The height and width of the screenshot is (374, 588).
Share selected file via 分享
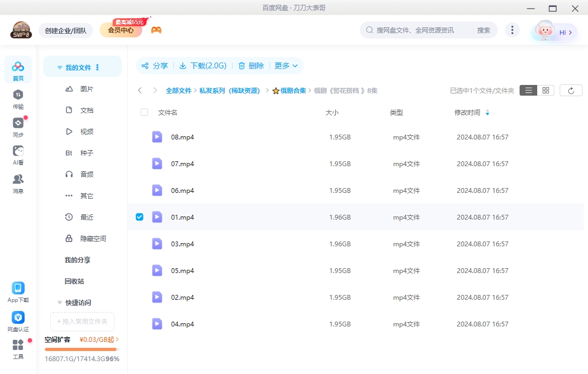[x=154, y=65]
